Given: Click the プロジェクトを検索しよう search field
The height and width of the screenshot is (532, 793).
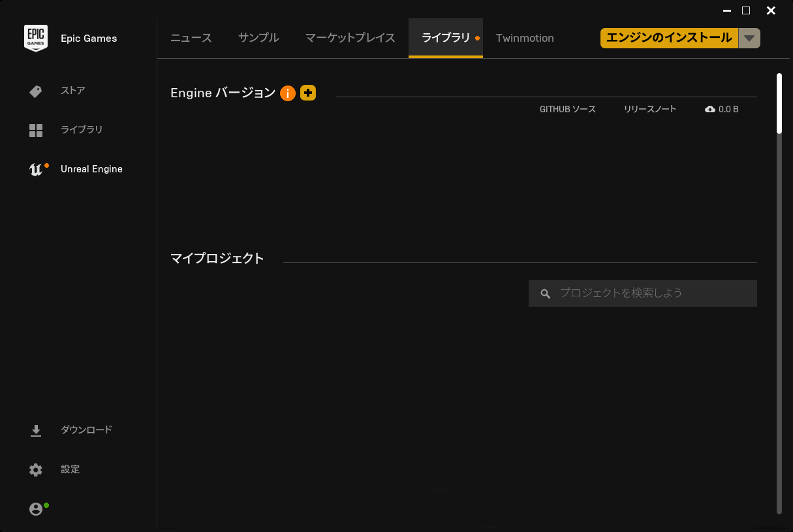Looking at the screenshot, I should (x=642, y=293).
